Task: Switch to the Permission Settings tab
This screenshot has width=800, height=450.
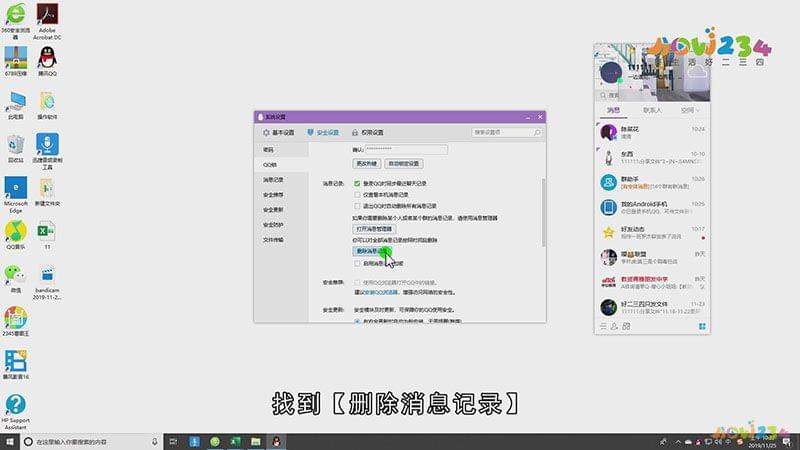Action: coord(367,133)
